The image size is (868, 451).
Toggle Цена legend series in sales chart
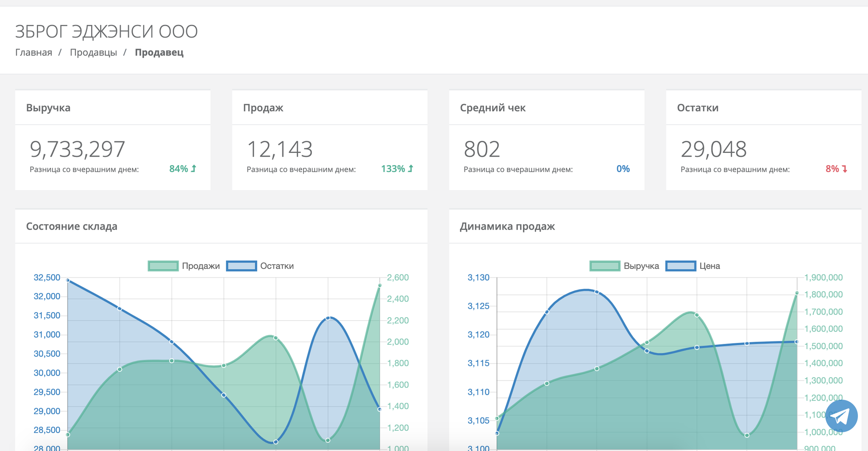(693, 266)
